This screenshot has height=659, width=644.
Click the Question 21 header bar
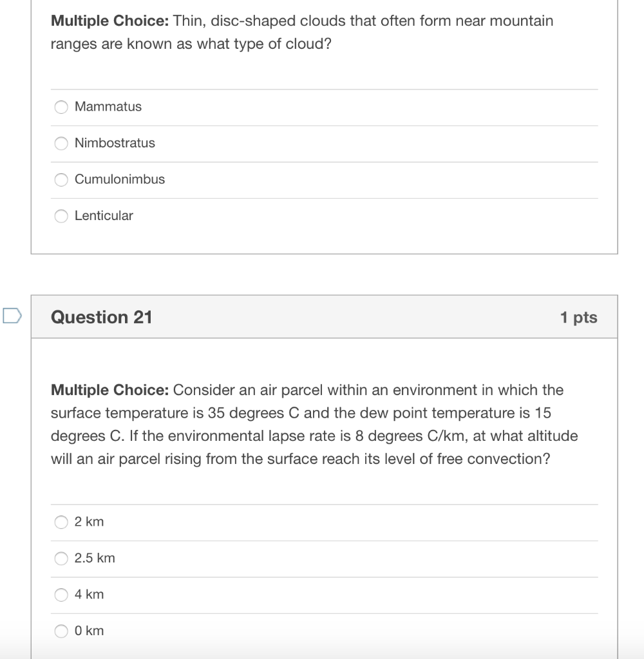pyautogui.click(x=322, y=317)
